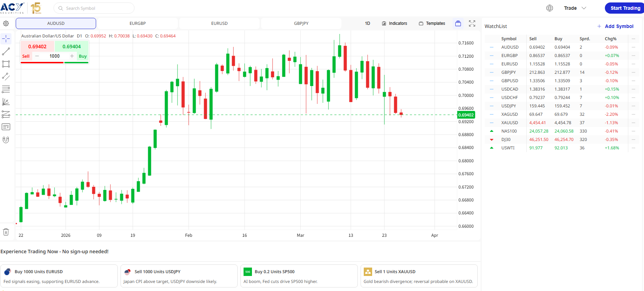Select the Fibonacci retracement lines tool
This screenshot has height=291, width=644.
click(x=6, y=89)
